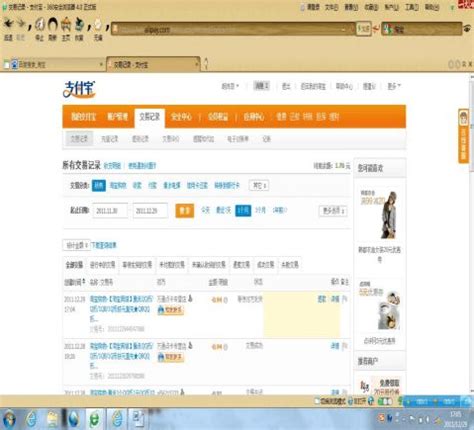This screenshot has width=474, height=430.
Task: Open the browser home page icon
Action: [x=66, y=24]
